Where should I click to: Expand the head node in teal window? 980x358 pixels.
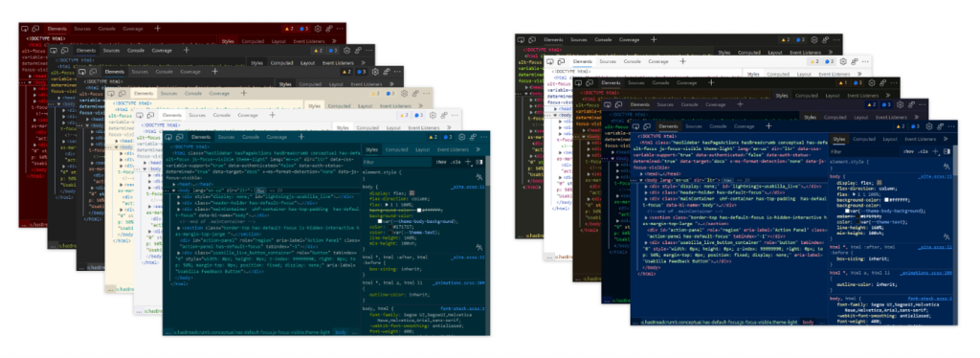(x=174, y=185)
